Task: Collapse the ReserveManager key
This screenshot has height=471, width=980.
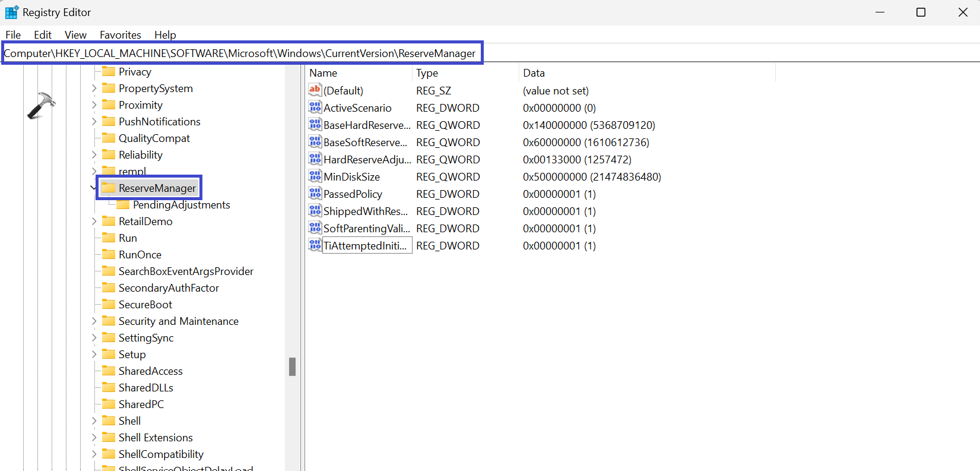Action: [94, 188]
